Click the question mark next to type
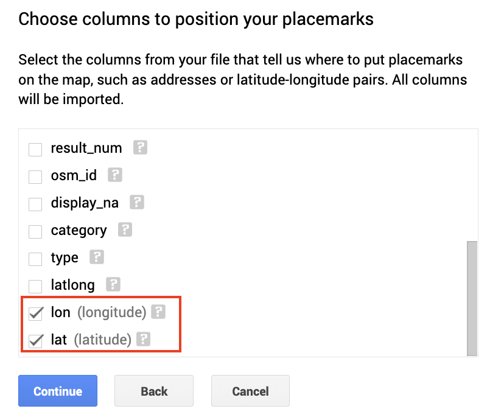This screenshot has width=504, height=420. 96,257
